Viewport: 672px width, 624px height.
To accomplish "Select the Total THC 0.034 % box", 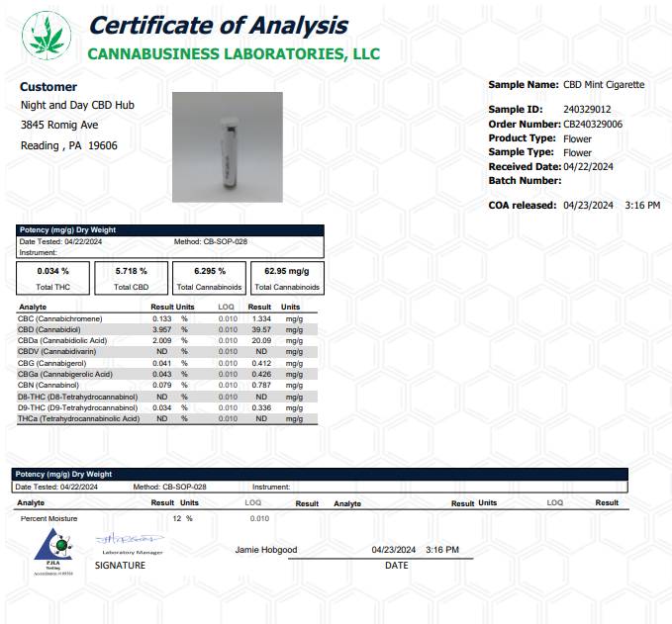I will tap(52, 277).
